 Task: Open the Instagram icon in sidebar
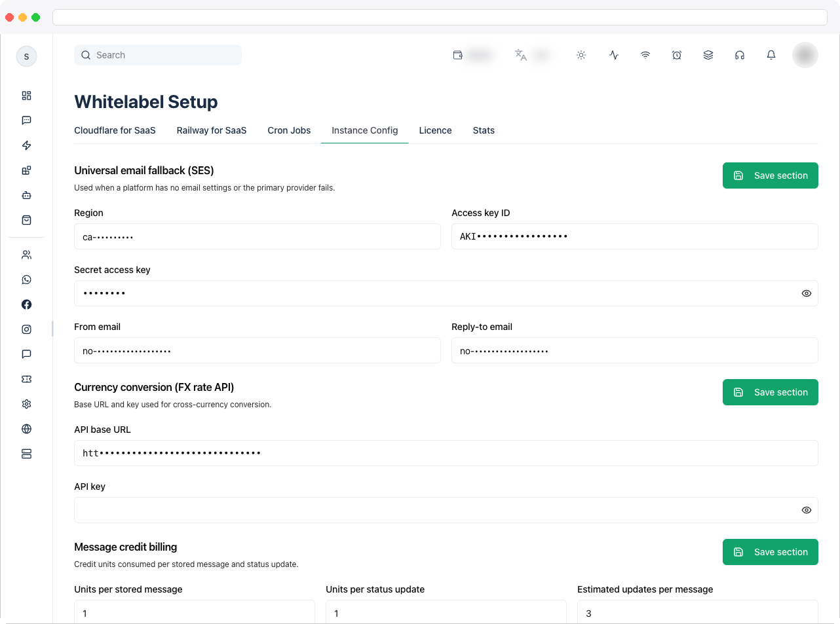click(26, 329)
